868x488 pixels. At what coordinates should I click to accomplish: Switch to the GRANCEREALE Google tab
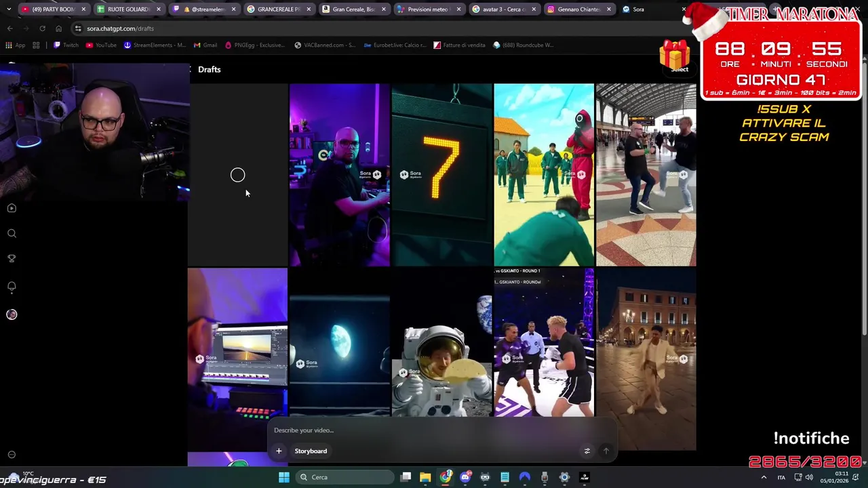[278, 9]
